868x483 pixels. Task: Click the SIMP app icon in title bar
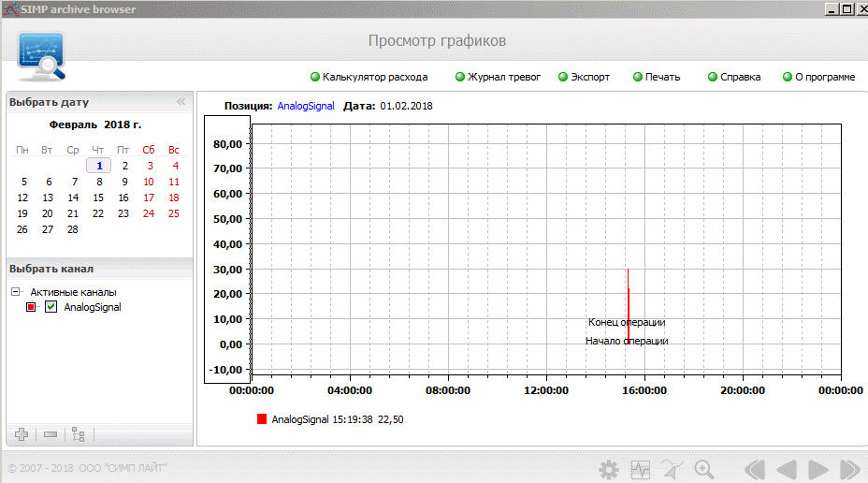[10, 8]
